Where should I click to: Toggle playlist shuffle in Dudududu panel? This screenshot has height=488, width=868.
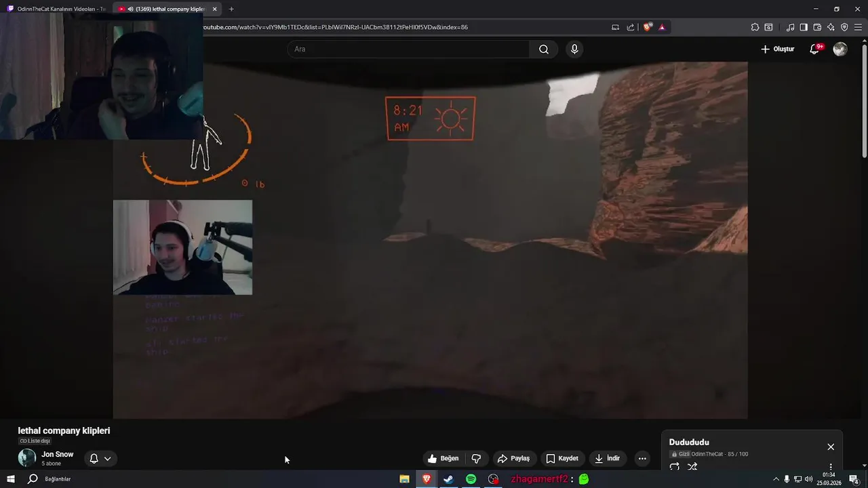coord(692,466)
